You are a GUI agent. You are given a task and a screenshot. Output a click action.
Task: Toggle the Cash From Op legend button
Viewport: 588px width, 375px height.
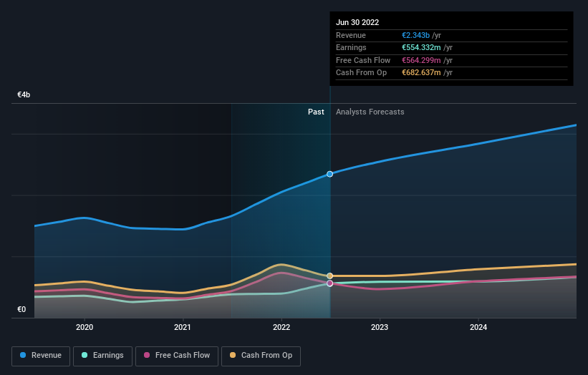point(261,356)
